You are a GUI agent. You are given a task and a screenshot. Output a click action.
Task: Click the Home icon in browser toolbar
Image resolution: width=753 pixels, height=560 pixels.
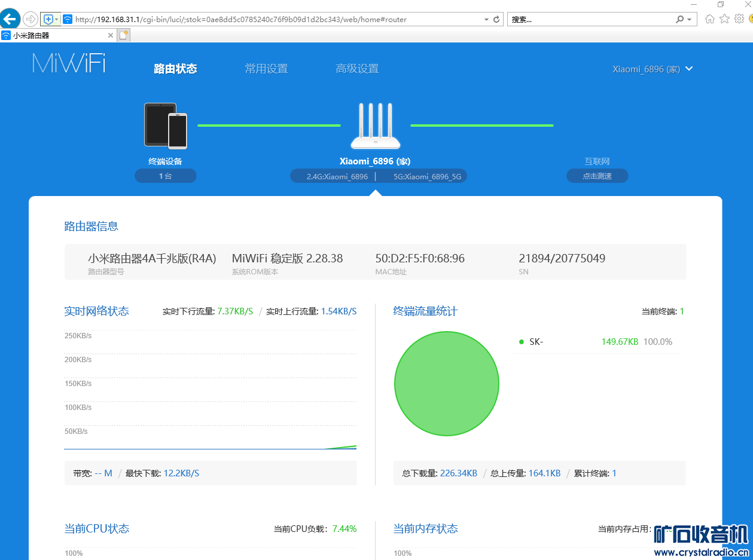point(709,19)
